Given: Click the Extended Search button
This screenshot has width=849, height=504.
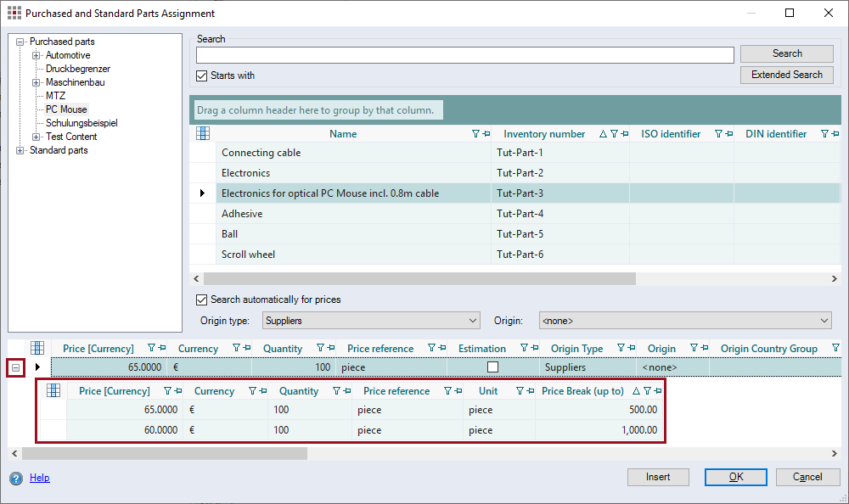Looking at the screenshot, I should point(786,75).
